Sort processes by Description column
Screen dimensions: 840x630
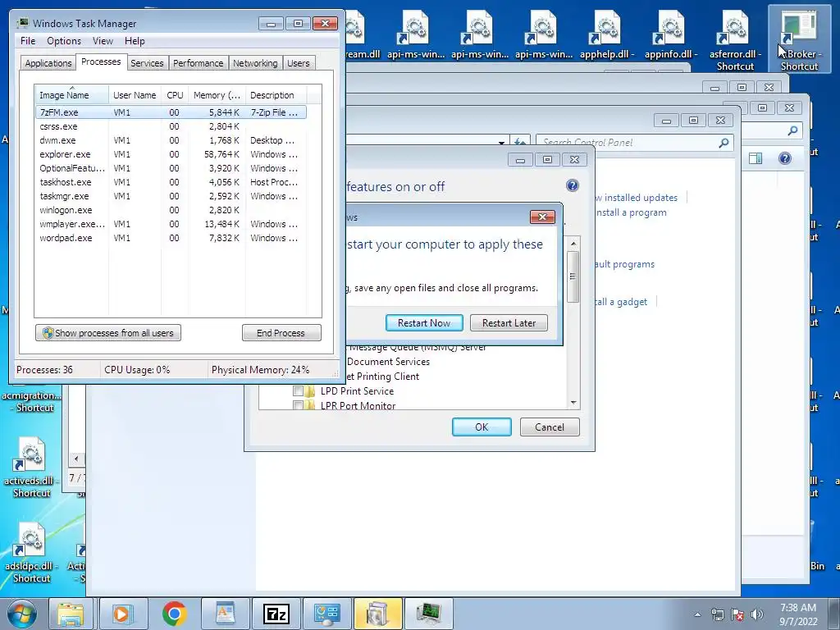[x=276, y=95]
